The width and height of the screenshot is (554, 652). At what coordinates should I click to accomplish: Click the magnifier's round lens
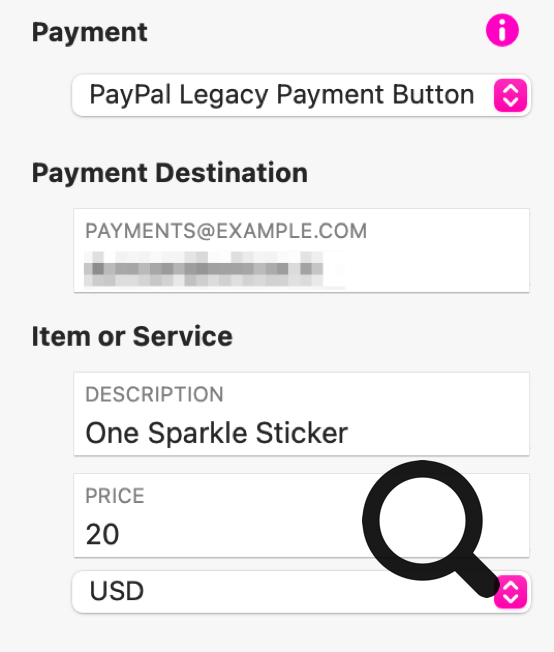(x=423, y=521)
